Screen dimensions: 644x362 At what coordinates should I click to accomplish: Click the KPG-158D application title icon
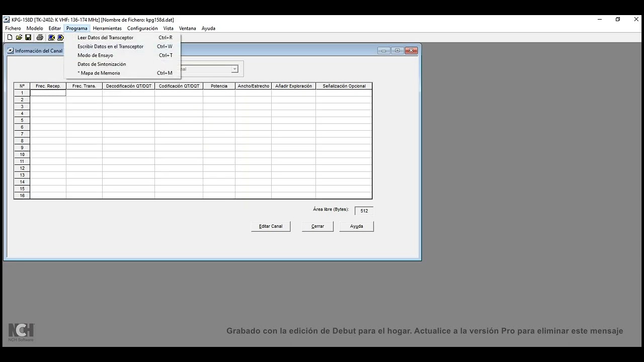point(7,20)
